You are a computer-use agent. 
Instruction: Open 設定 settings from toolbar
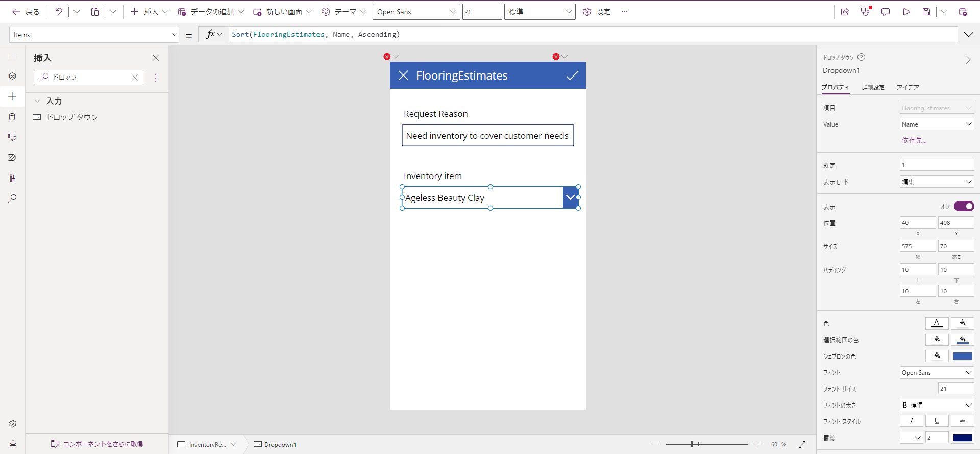click(x=597, y=12)
